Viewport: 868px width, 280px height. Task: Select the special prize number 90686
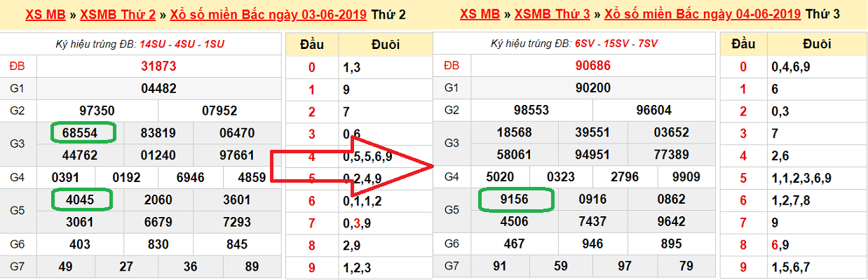(592, 66)
